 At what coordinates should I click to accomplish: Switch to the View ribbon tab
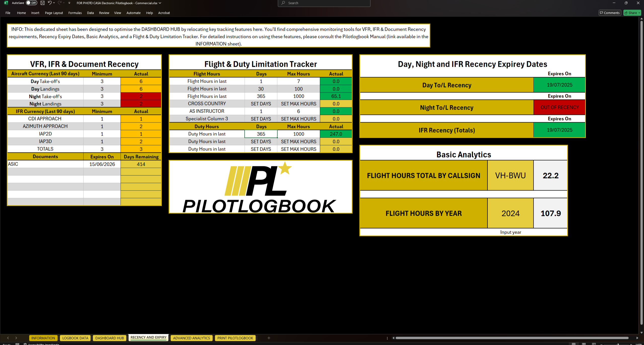point(118,13)
